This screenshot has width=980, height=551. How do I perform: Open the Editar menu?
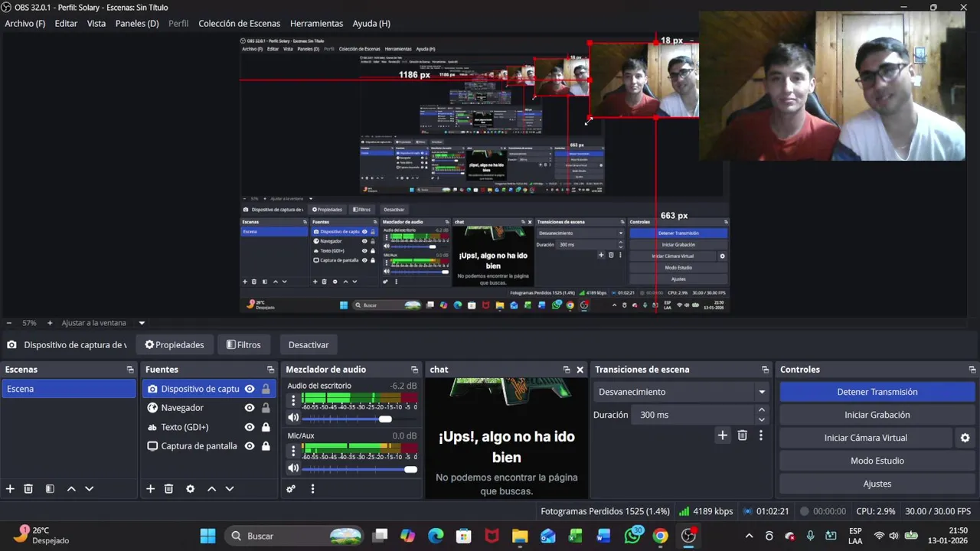66,24
